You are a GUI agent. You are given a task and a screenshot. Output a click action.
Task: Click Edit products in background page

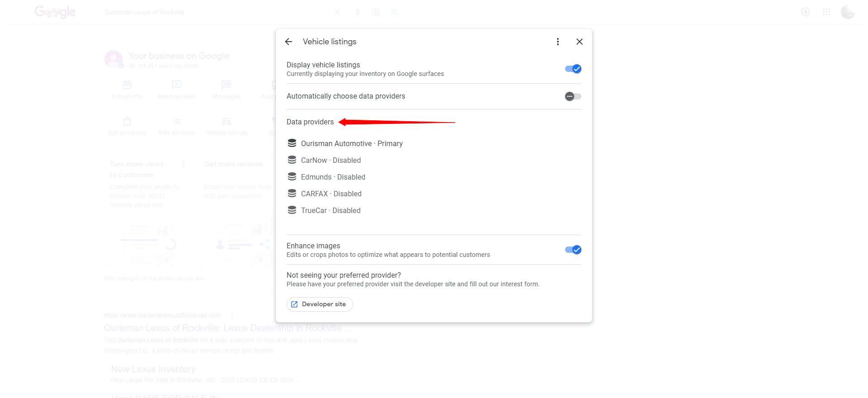click(x=127, y=126)
